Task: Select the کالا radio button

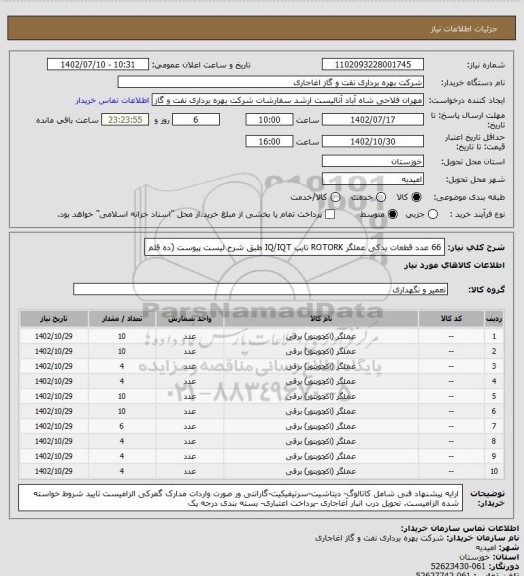Action: pos(416,197)
